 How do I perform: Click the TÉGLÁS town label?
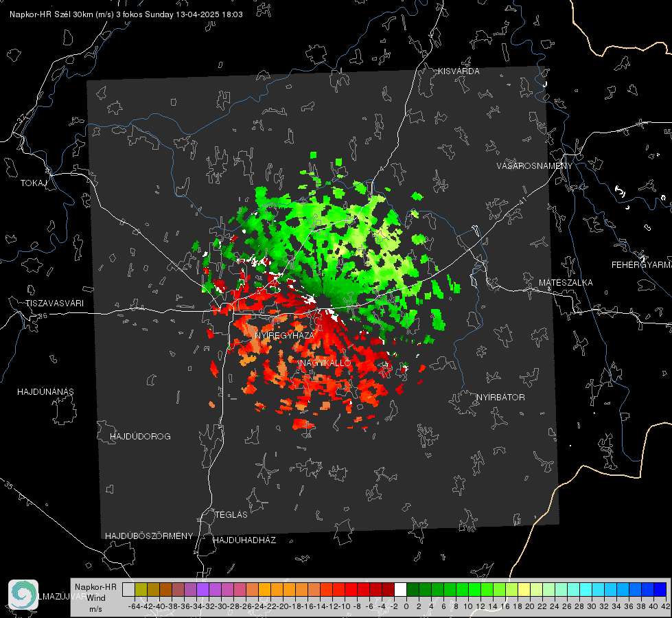[x=231, y=515]
